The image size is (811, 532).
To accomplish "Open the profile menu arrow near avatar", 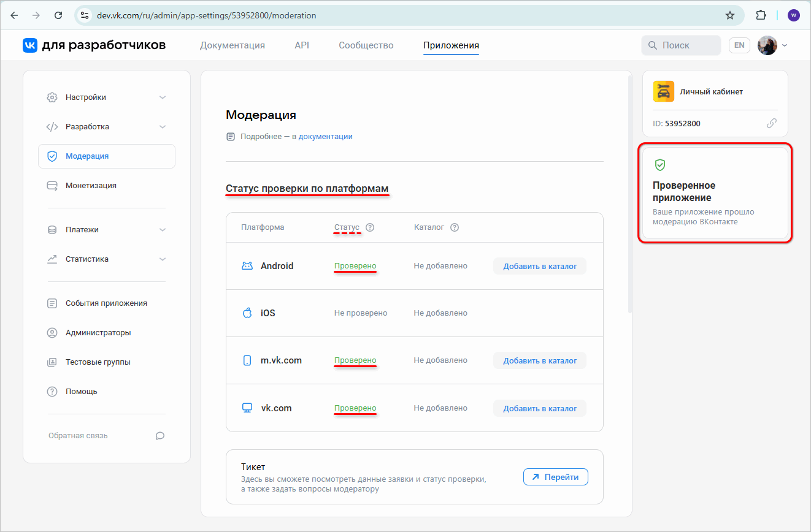I will (784, 45).
